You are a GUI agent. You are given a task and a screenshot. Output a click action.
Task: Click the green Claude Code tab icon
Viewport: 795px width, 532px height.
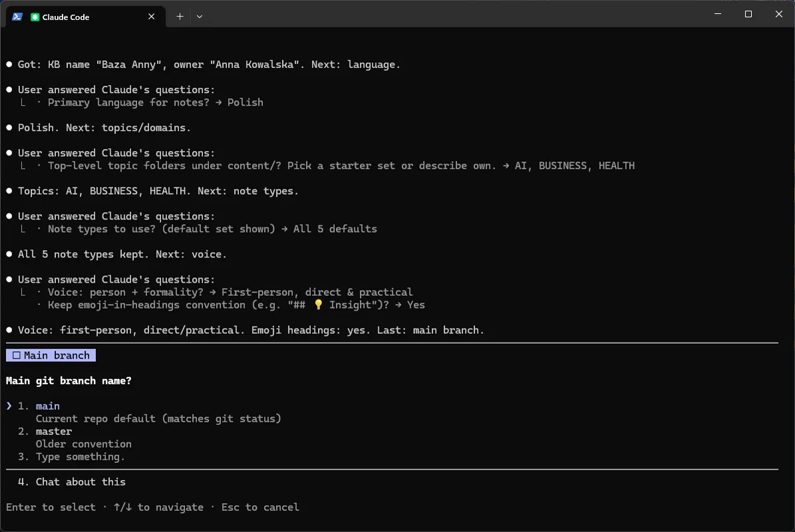[x=35, y=17]
